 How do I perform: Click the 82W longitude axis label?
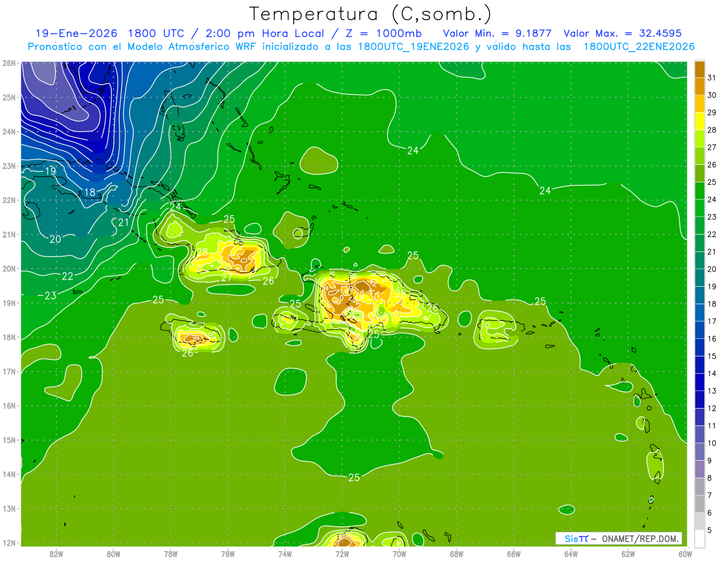click(56, 553)
